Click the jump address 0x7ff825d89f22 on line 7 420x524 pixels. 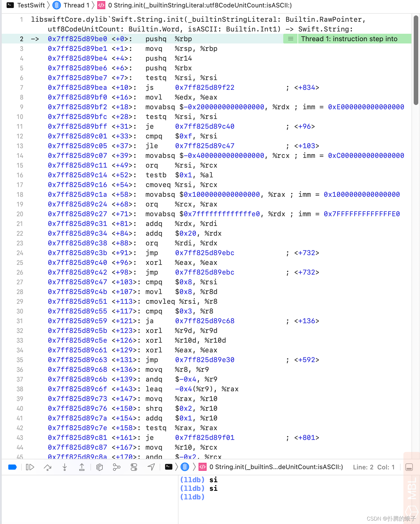point(205,88)
